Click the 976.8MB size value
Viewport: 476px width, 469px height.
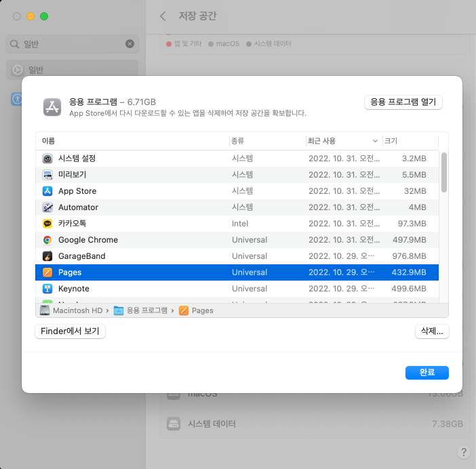coord(410,256)
